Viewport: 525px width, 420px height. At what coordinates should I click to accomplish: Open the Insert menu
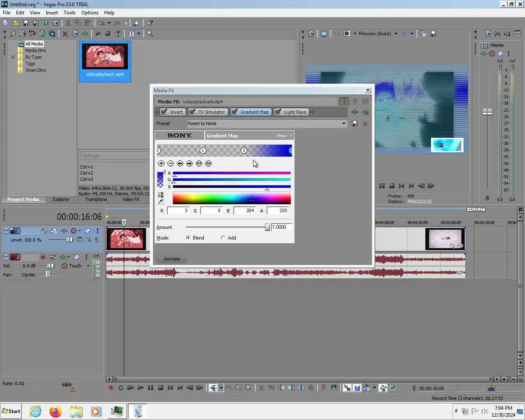click(52, 13)
